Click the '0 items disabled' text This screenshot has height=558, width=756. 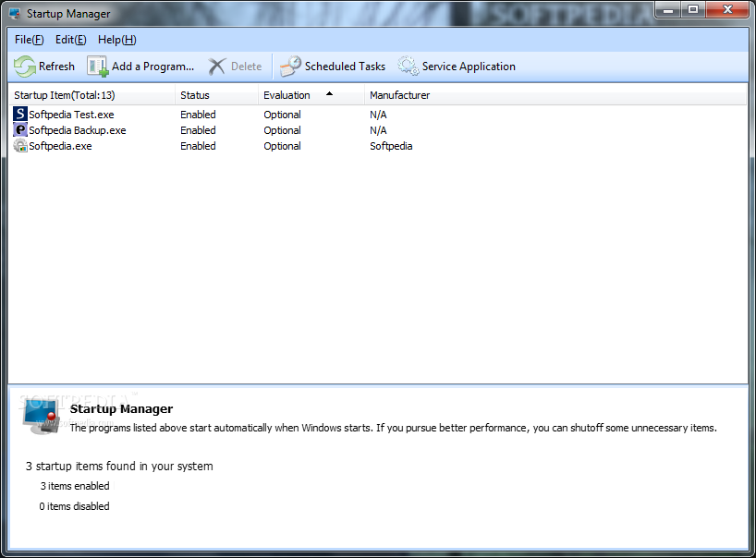pos(74,506)
